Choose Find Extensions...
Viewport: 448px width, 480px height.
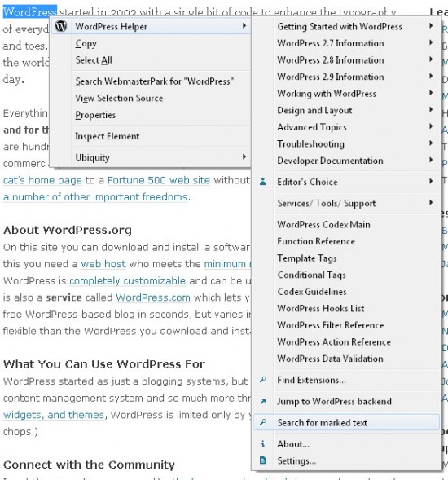point(346,380)
